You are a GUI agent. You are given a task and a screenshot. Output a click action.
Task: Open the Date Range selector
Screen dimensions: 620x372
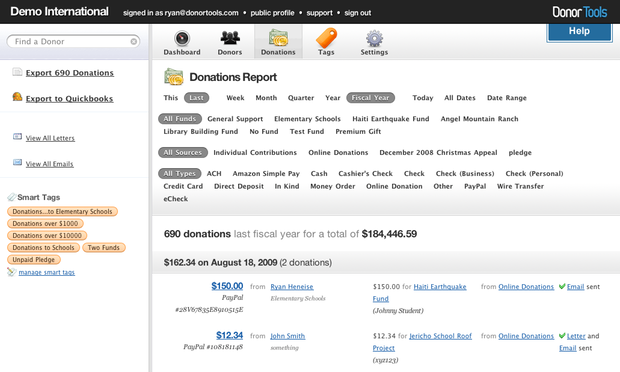(x=507, y=98)
